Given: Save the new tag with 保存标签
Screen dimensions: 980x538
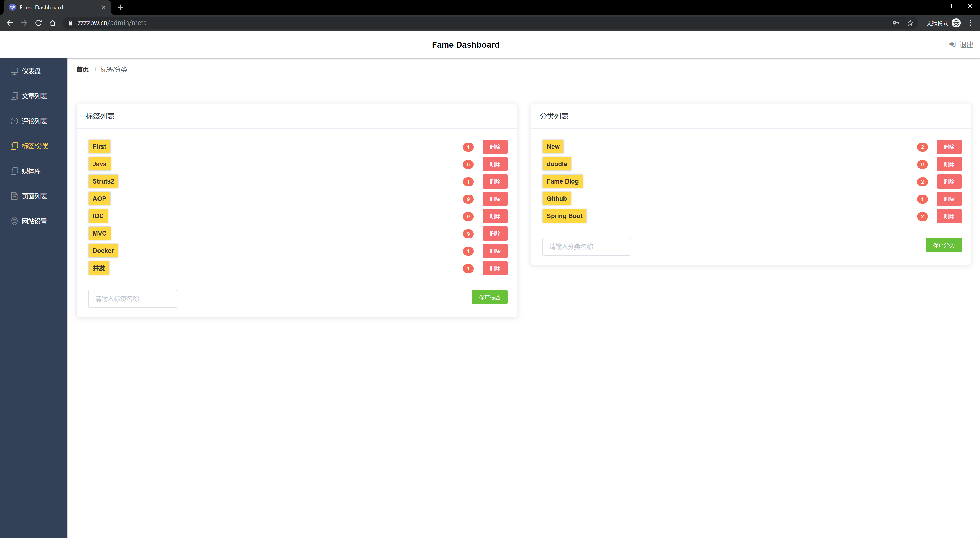Looking at the screenshot, I should click(489, 297).
